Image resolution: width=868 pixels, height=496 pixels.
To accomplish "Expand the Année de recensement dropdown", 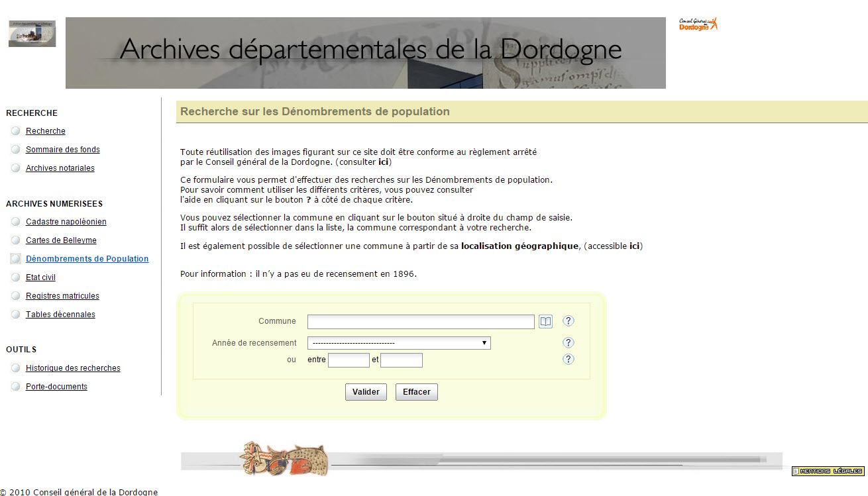I will click(x=399, y=343).
